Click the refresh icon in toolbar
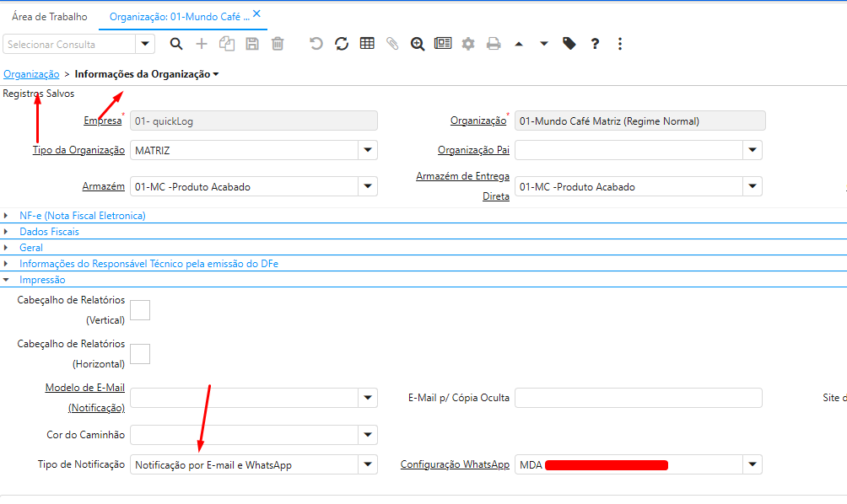This screenshot has width=847, height=504. pos(342,44)
